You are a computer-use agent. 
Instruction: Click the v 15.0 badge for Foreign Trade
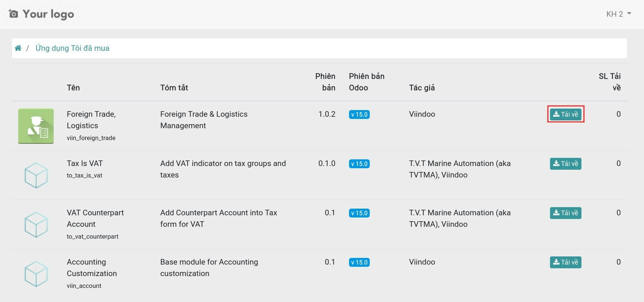point(359,115)
